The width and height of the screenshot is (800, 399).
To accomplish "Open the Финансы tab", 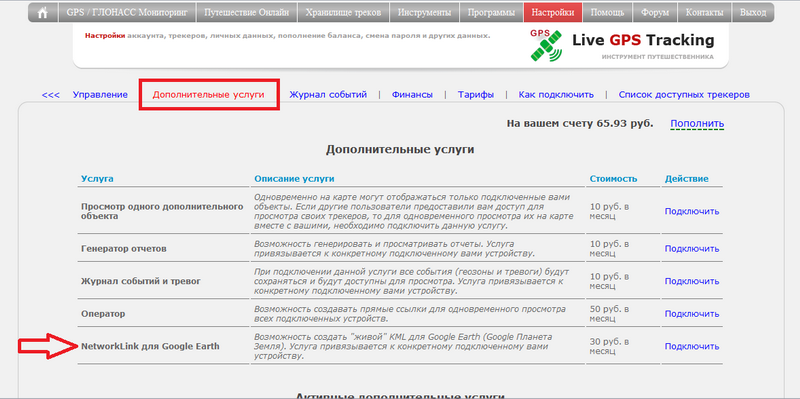I will point(412,94).
